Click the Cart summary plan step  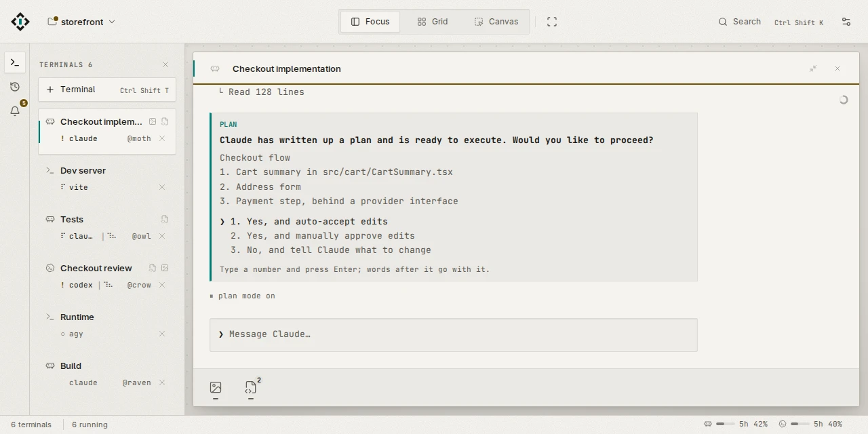pyautogui.click(x=336, y=172)
